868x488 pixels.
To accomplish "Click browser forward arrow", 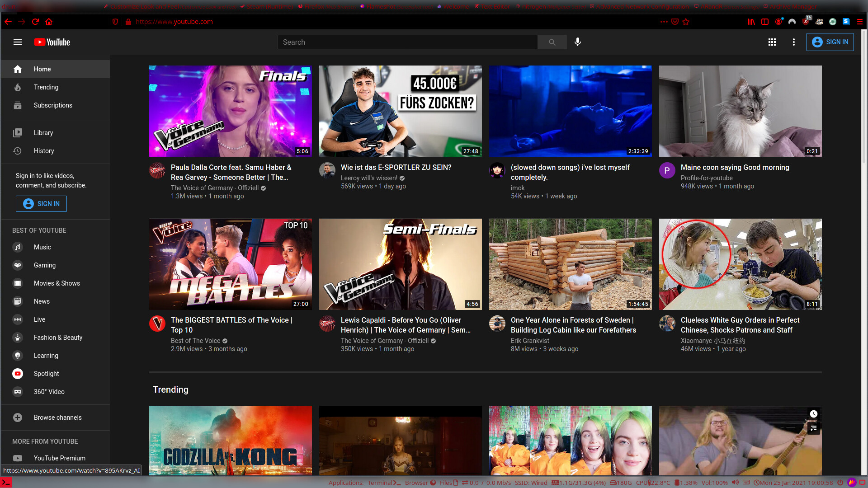I will point(22,22).
